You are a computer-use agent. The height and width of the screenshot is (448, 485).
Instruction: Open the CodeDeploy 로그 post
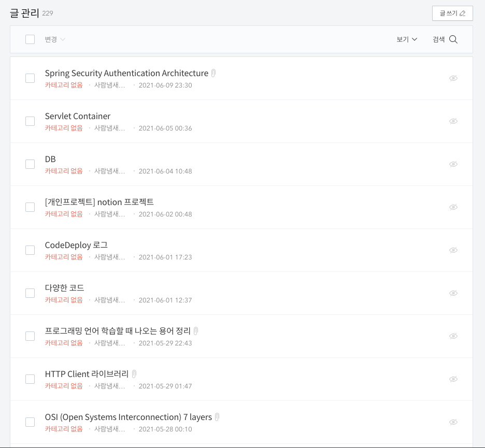[x=76, y=245]
